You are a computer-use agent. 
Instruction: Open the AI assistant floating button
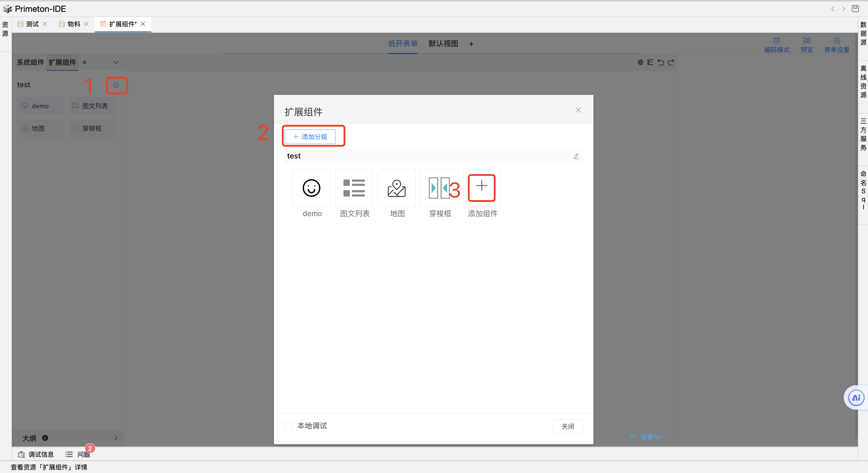(856, 398)
